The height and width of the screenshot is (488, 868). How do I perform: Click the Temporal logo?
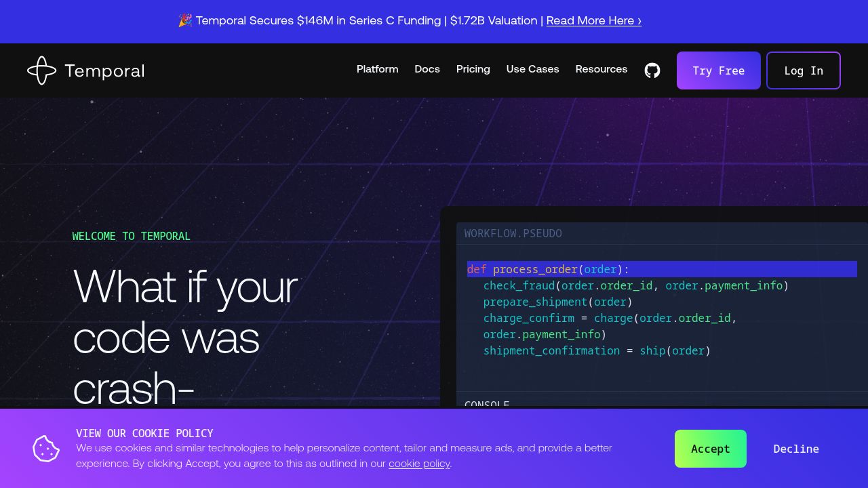click(x=85, y=70)
